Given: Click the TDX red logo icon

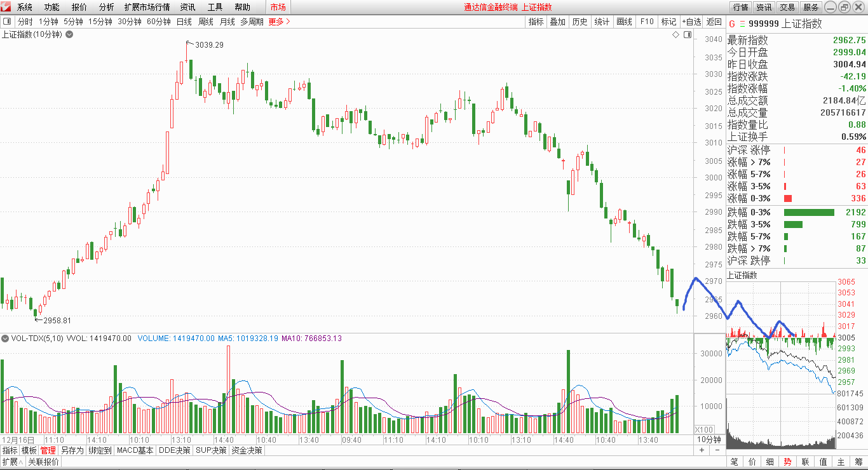Looking at the screenshot, I should (x=6, y=7).
